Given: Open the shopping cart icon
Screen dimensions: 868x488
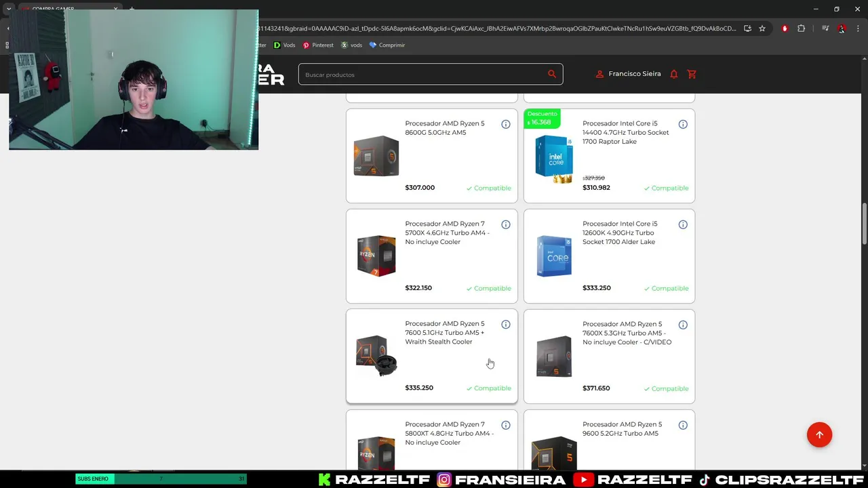Looking at the screenshot, I should [x=692, y=74].
